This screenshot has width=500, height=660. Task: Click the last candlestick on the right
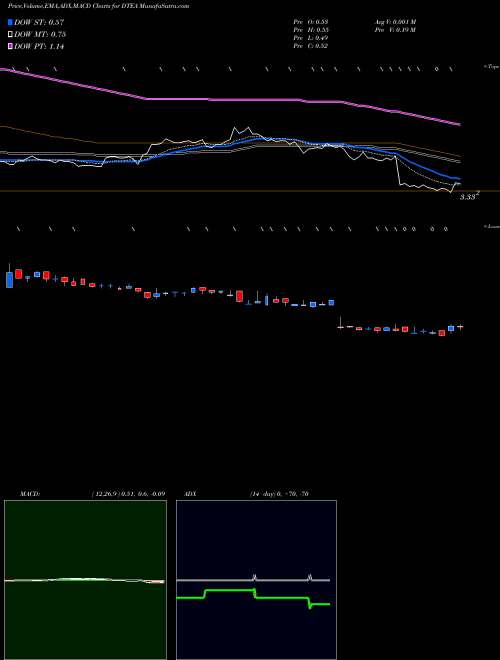460,327
